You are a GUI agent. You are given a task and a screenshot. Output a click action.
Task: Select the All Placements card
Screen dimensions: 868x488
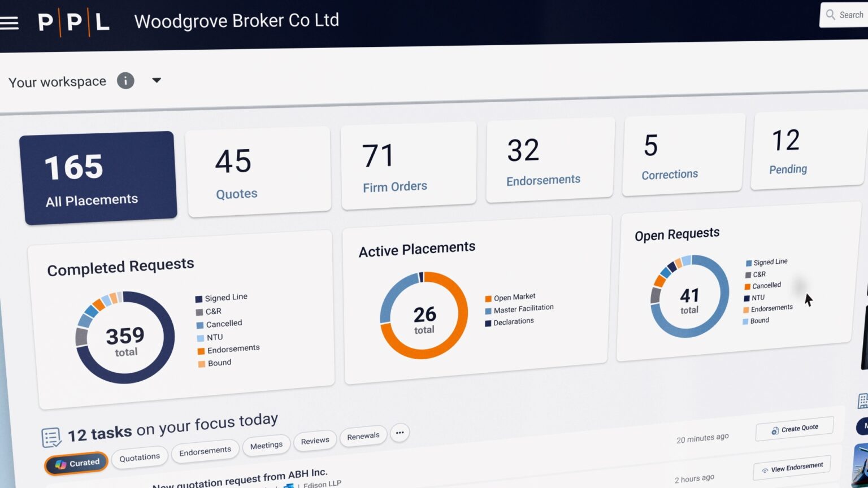(98, 178)
